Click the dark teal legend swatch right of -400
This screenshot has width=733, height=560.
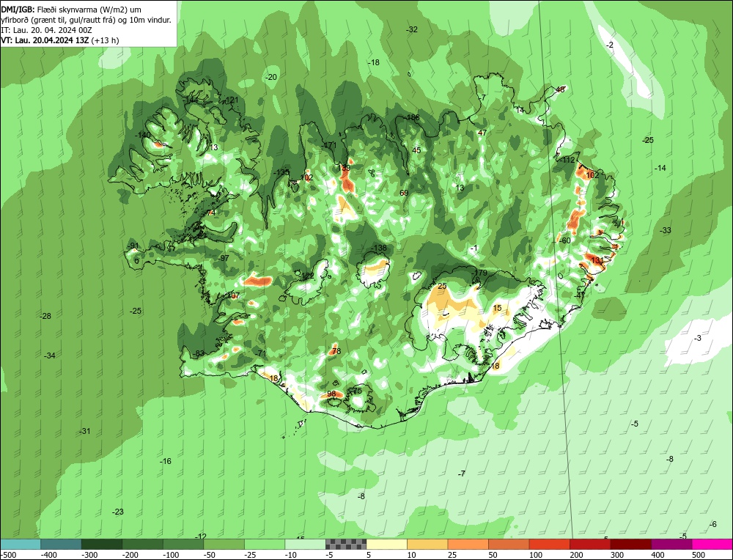[x=62, y=544]
